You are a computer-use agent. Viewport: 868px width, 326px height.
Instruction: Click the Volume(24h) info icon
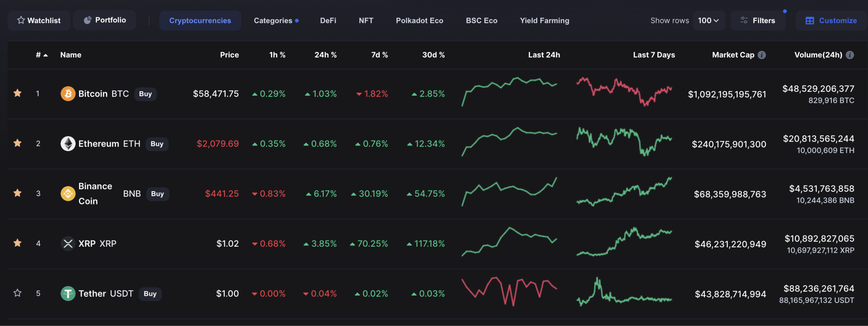point(850,55)
